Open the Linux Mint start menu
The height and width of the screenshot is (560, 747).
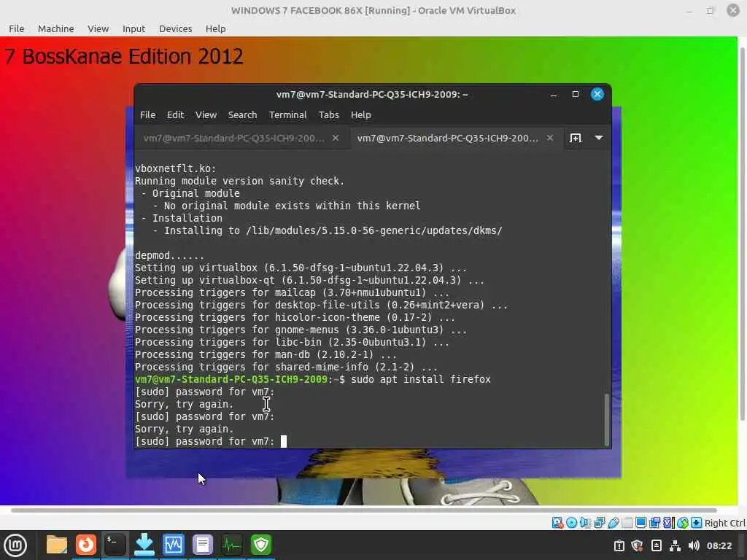pyautogui.click(x=15, y=545)
